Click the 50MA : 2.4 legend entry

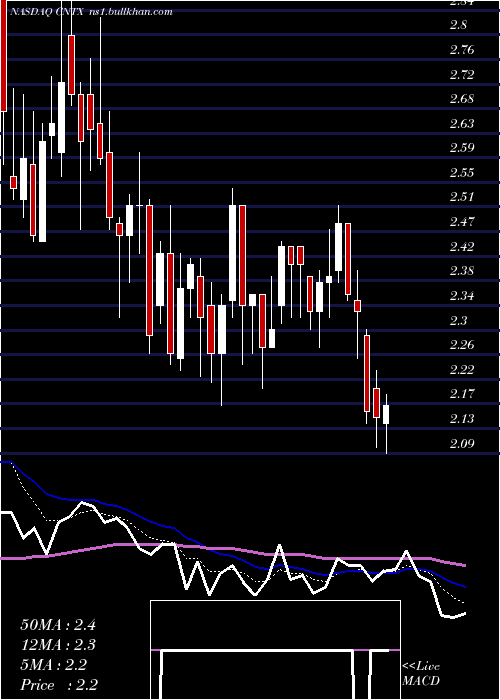(58, 625)
